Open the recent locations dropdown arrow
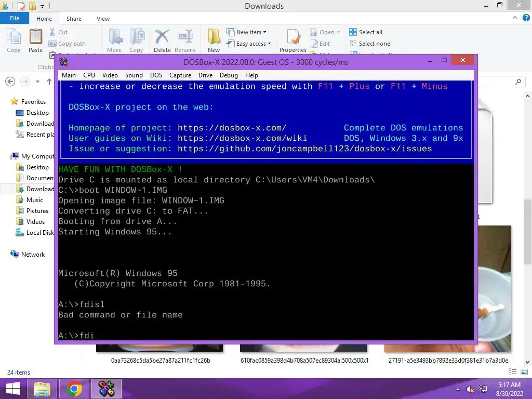Image resolution: width=532 pixels, height=399 pixels. [37, 82]
